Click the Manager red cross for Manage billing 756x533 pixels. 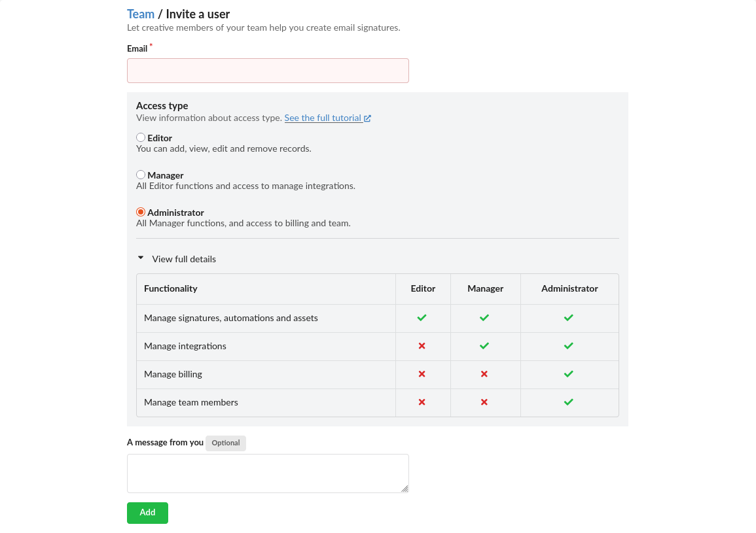click(484, 374)
